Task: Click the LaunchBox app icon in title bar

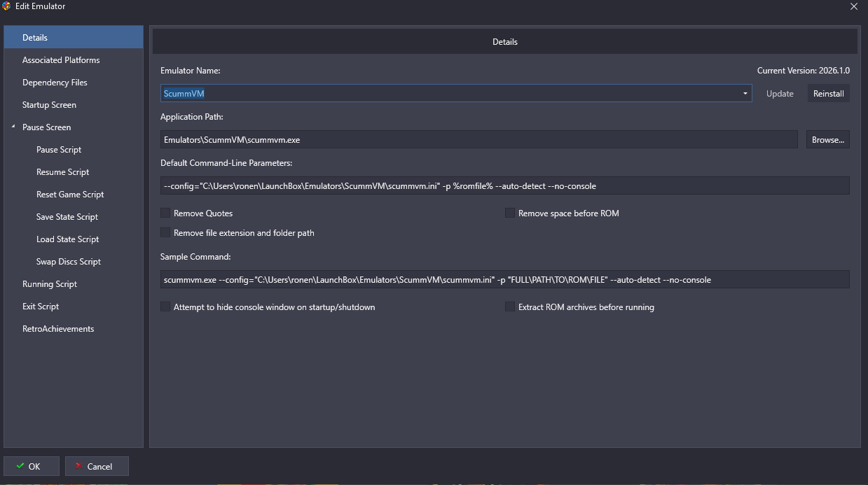Action: pyautogui.click(x=7, y=6)
